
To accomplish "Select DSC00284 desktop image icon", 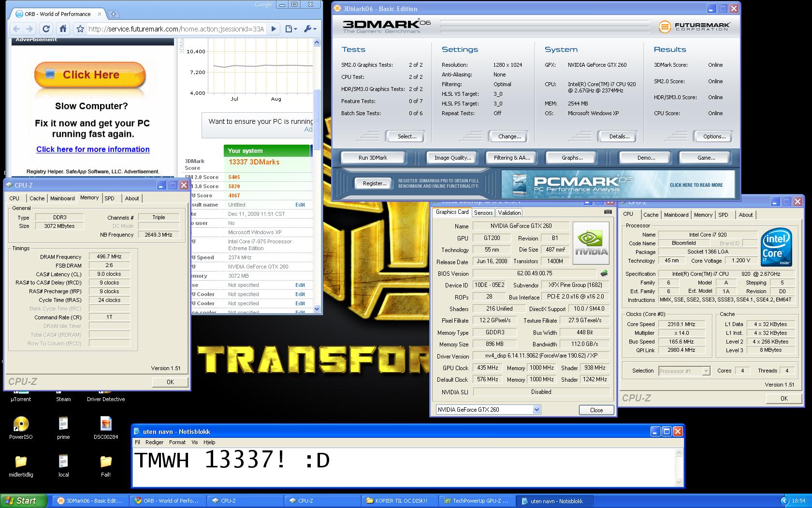I will (x=106, y=428).
